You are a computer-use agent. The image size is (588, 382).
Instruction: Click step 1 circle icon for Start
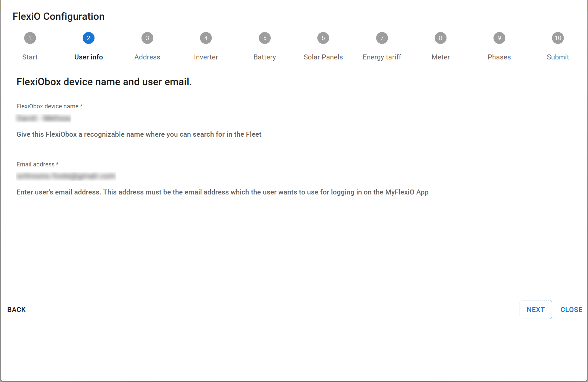(x=30, y=38)
